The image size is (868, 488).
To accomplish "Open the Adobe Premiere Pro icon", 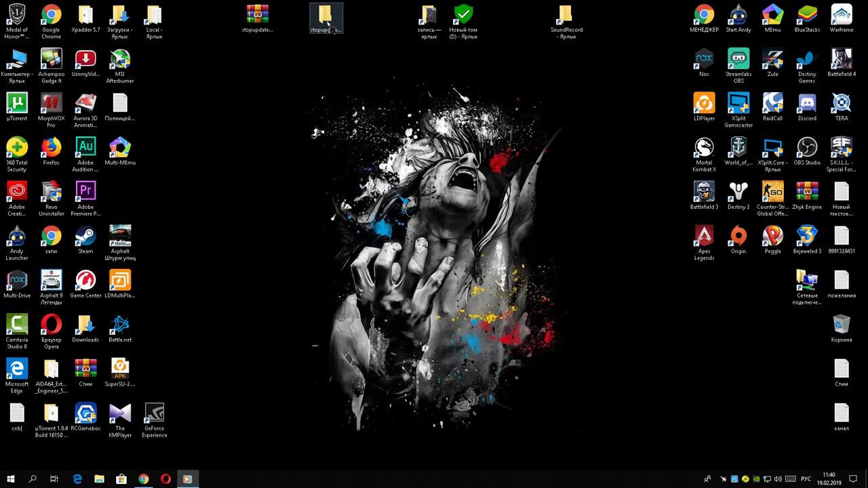I will point(85,199).
